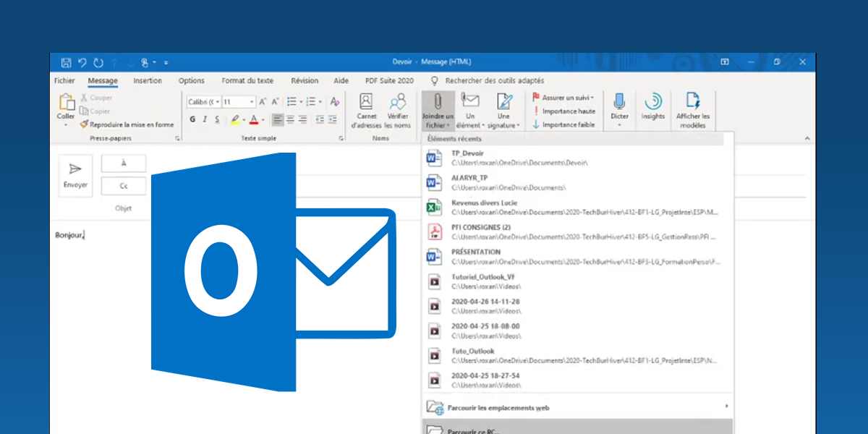Undo the last action in the title bar
This screenshot has height=434, width=868.
click(82, 62)
